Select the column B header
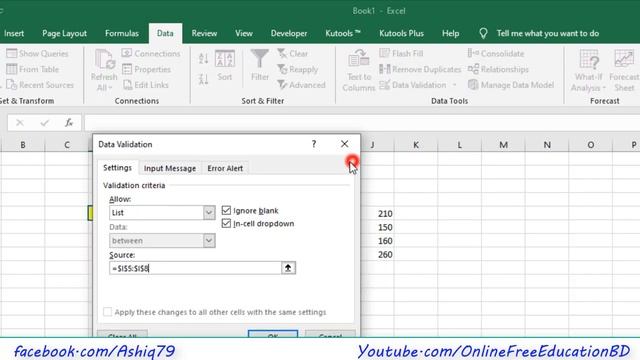640x360 pixels. click(x=23, y=144)
